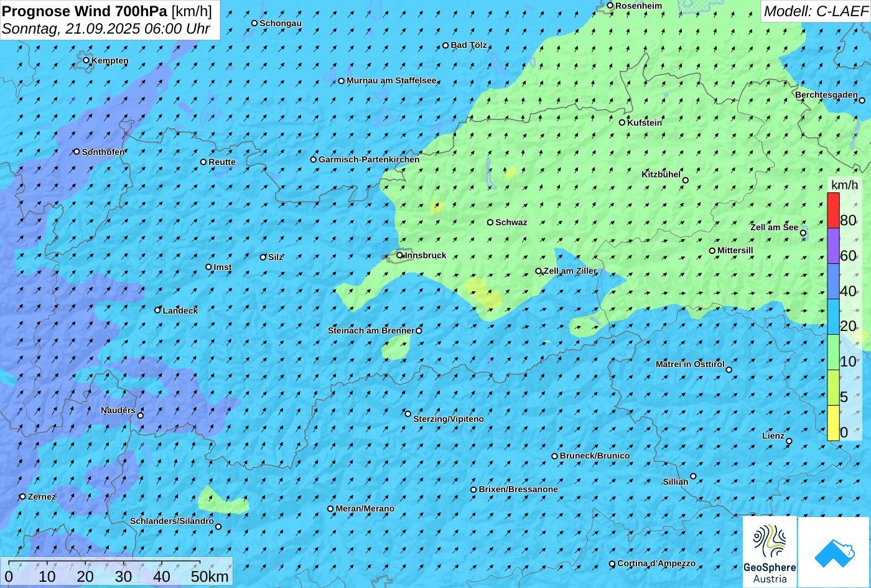Click the Sterzing/Vipiteno marker
Image resolution: width=871 pixels, height=588 pixels.
408,414
